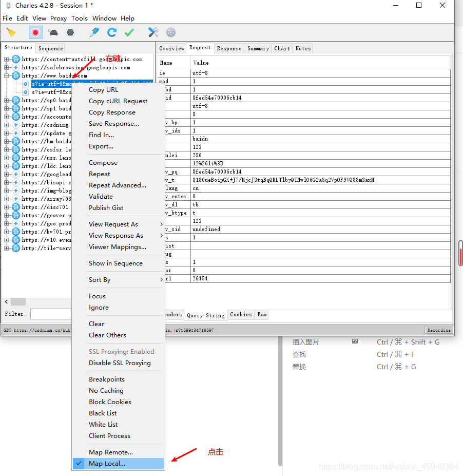The height and width of the screenshot is (476, 463).
Task: Click the Filter input field
Action: coord(51,314)
